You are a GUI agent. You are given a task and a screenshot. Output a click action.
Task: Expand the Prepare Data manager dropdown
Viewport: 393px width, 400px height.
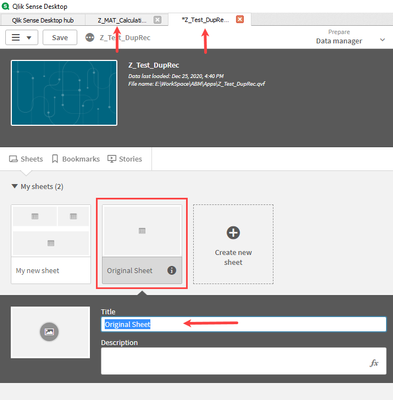pos(350,37)
